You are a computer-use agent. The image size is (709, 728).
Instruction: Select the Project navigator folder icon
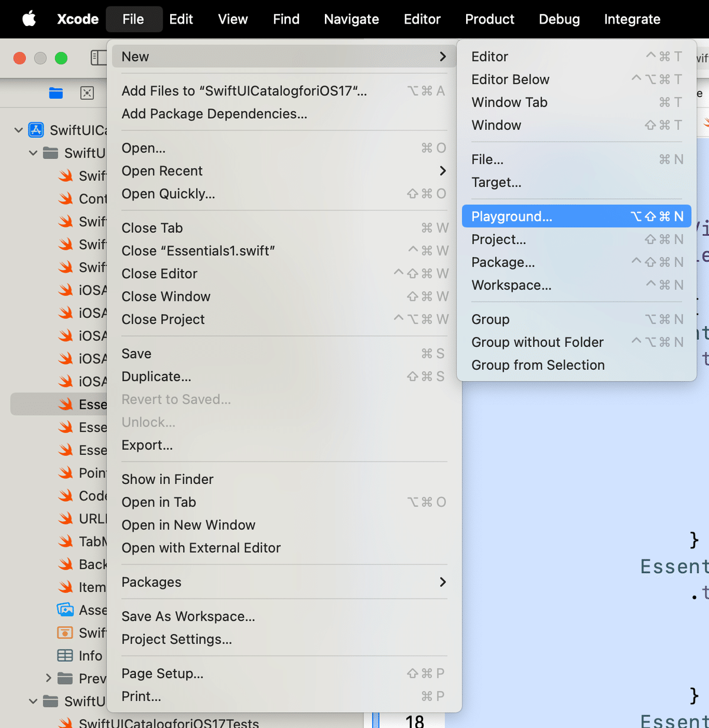[x=56, y=93]
